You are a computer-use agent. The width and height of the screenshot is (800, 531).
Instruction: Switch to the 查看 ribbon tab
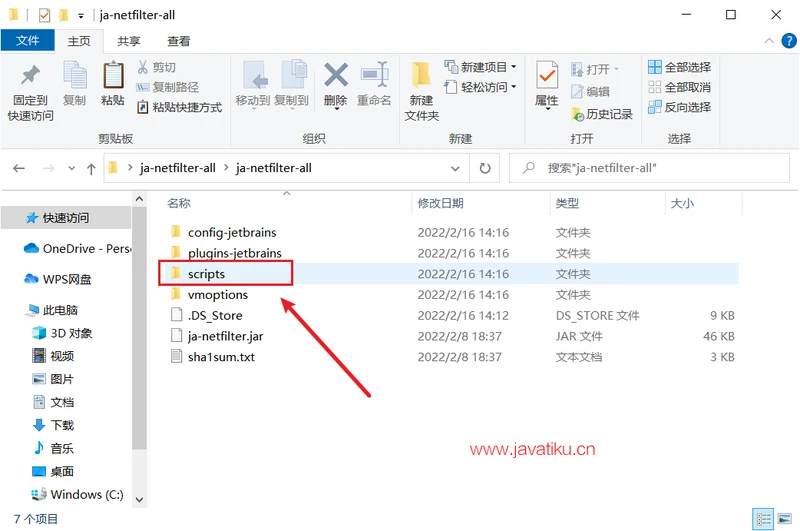179,41
